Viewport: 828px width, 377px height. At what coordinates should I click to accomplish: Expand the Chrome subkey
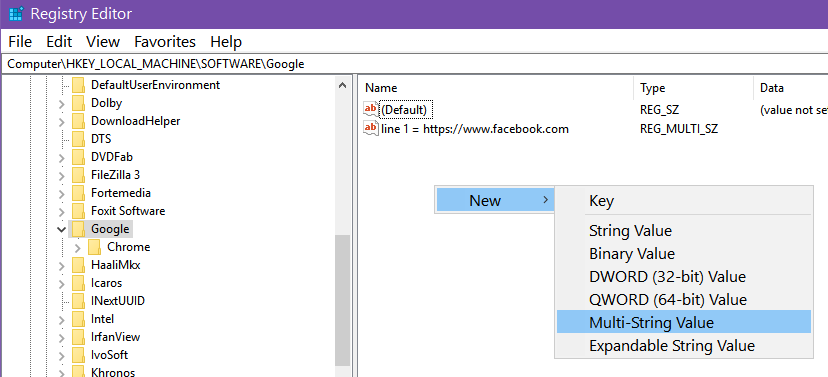[78, 247]
